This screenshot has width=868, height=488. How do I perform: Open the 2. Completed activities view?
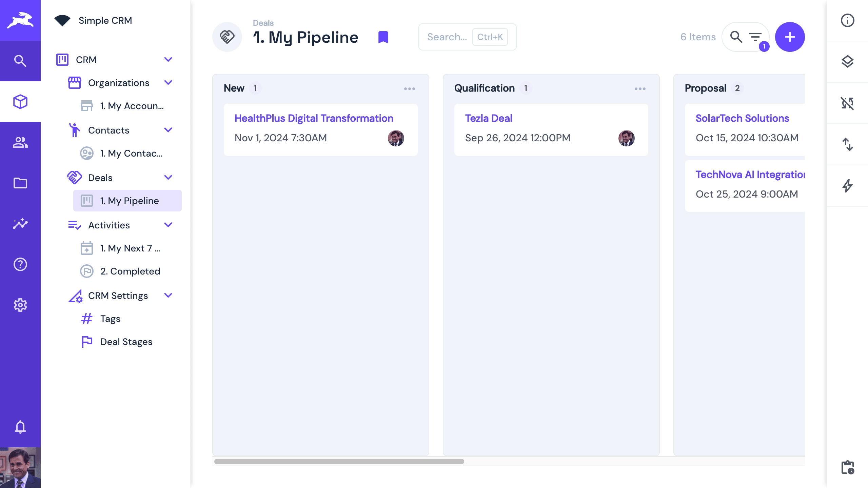pos(130,271)
